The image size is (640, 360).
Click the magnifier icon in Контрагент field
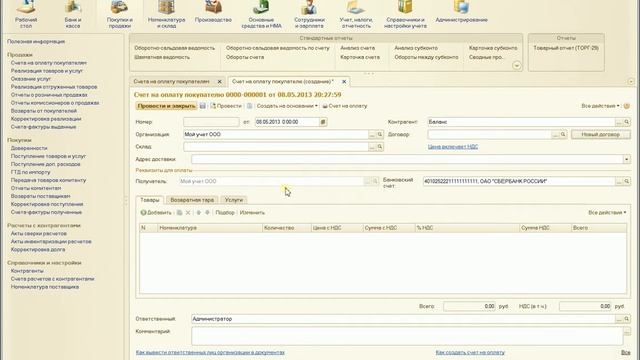[x=627, y=122]
